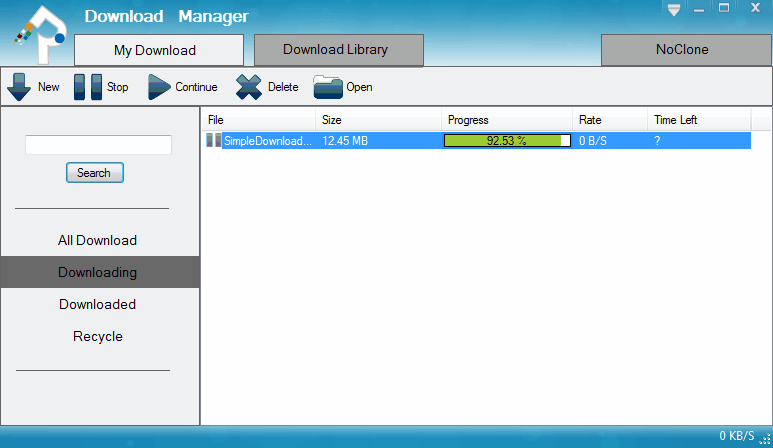
Task: Click the 0 KB/S status bar speed
Action: 737,436
